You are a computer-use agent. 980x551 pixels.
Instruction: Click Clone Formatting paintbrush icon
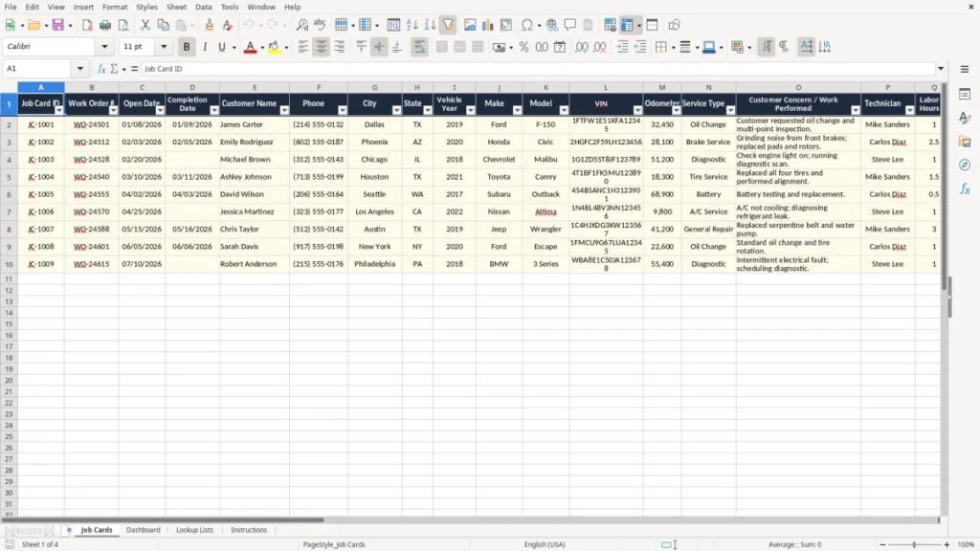click(210, 25)
